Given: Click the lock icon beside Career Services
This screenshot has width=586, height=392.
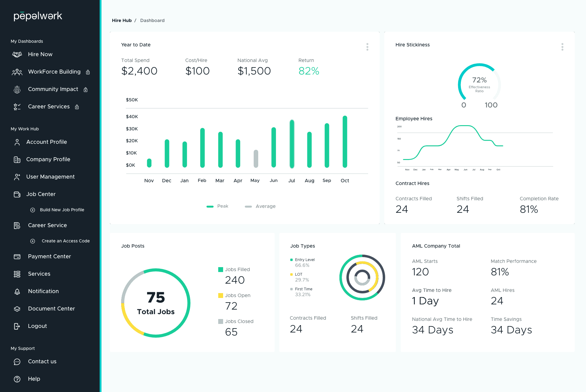Looking at the screenshot, I should 77,107.
